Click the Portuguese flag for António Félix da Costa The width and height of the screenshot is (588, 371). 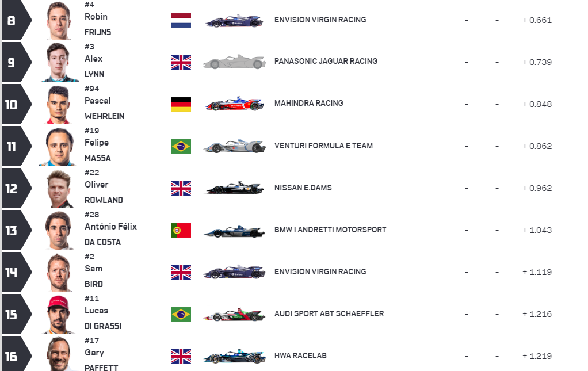(x=181, y=230)
